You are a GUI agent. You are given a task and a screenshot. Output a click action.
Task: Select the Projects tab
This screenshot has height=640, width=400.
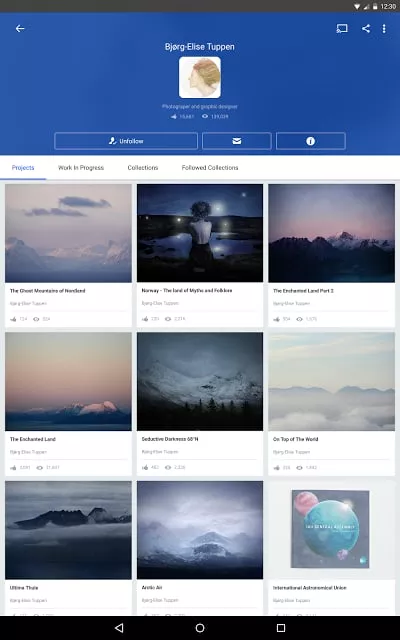[x=23, y=167]
